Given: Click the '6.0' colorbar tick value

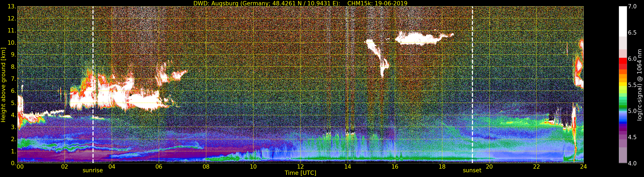Looking at the screenshot, I should coord(632,59).
